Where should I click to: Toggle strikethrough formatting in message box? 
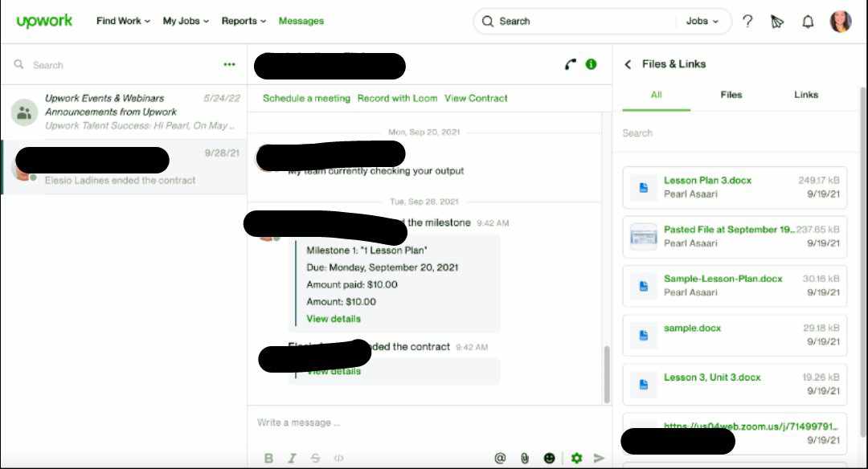click(x=315, y=458)
